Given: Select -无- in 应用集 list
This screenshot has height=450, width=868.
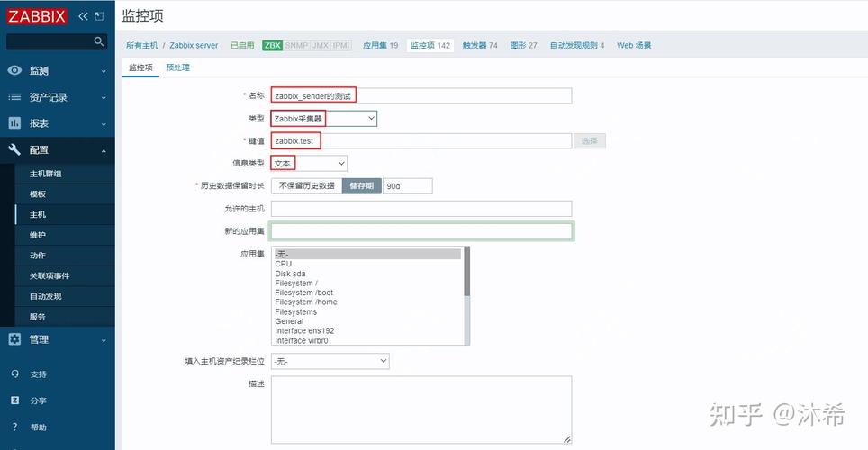Looking at the screenshot, I should tap(367, 254).
